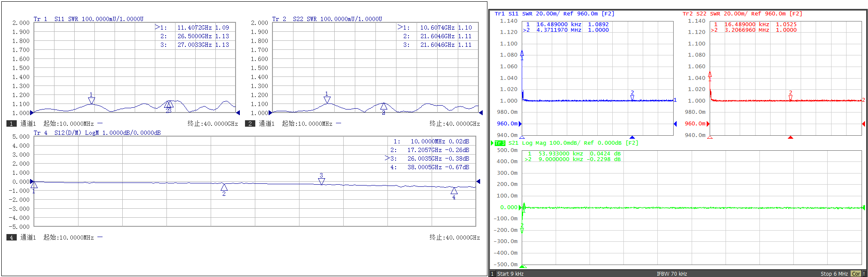Click the blue reference arrow at 960.0m
Viewport: 868px width, 277px height.
click(x=520, y=124)
